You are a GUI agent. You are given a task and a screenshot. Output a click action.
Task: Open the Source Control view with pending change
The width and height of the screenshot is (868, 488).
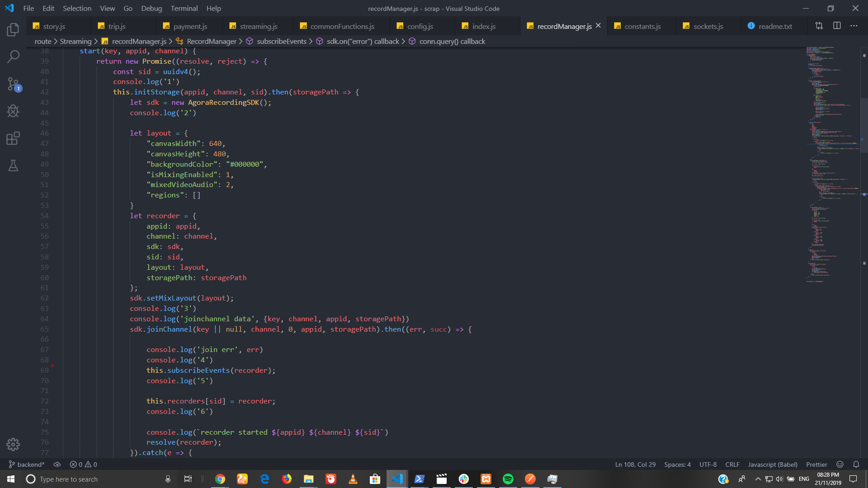(x=13, y=84)
